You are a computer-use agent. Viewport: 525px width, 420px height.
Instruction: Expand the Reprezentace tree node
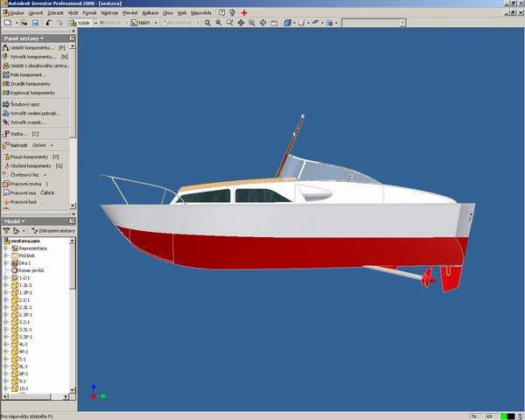pyautogui.click(x=5, y=248)
